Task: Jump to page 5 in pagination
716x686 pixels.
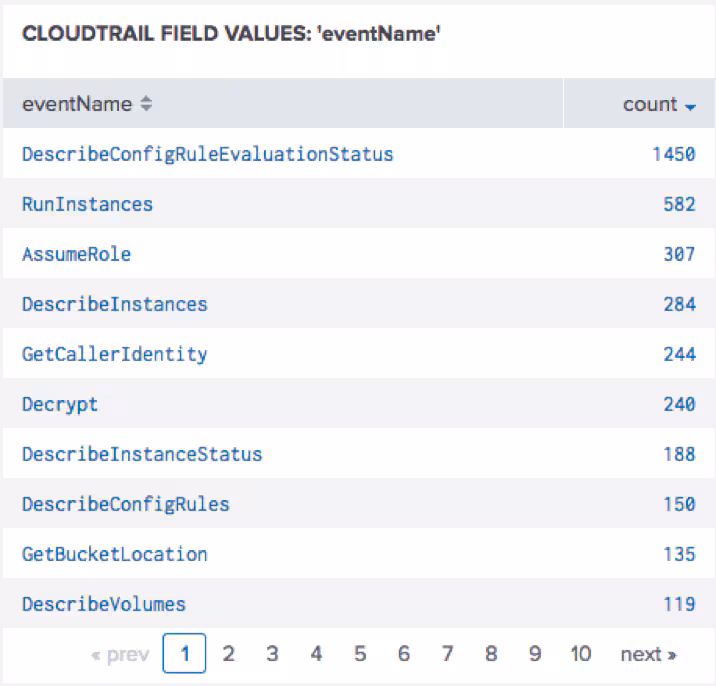Action: click(x=360, y=654)
